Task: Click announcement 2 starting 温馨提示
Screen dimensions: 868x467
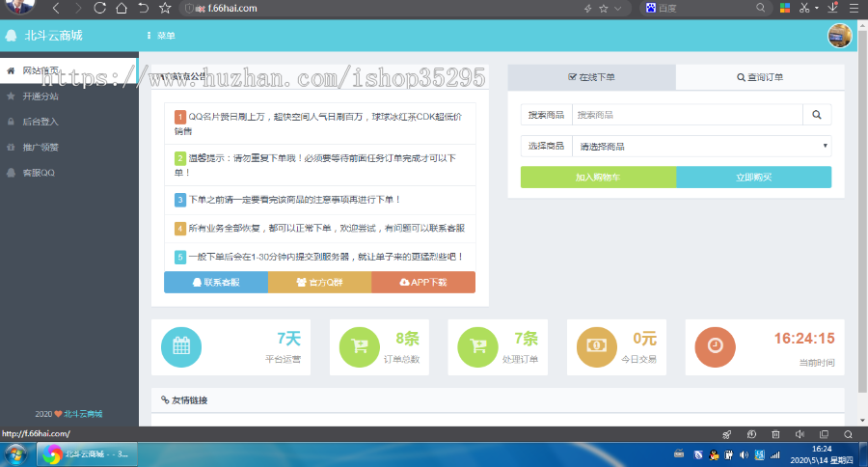Action: 319,165
